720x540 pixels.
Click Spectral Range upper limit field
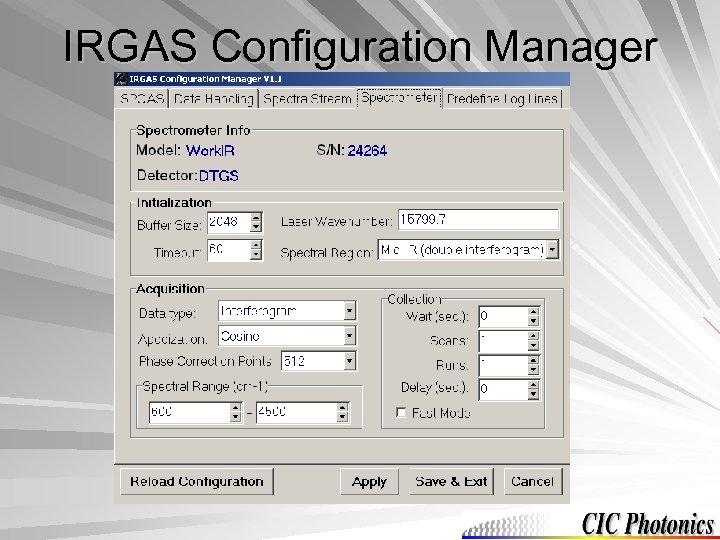coord(296,412)
